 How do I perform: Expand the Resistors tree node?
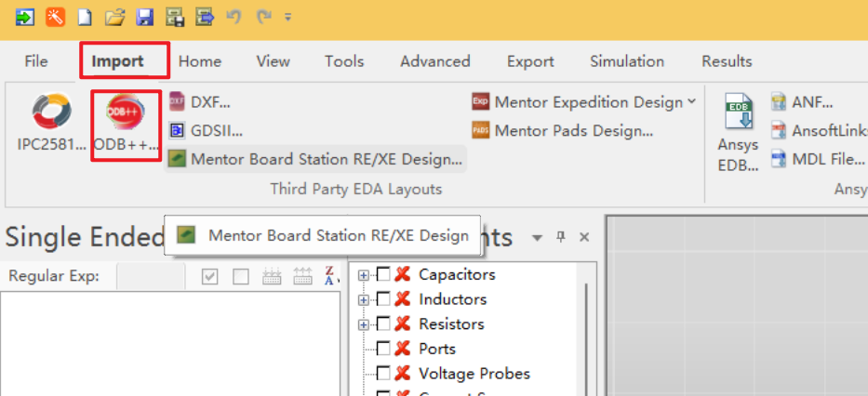tap(363, 324)
